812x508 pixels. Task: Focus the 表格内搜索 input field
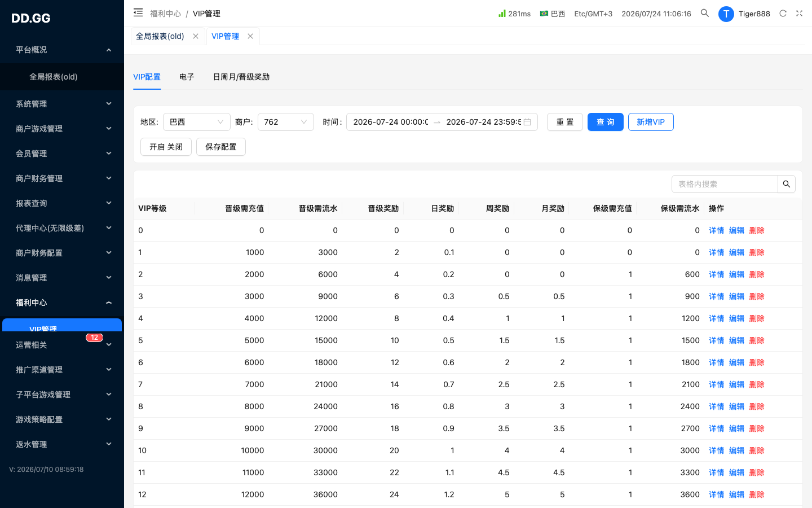click(725, 184)
